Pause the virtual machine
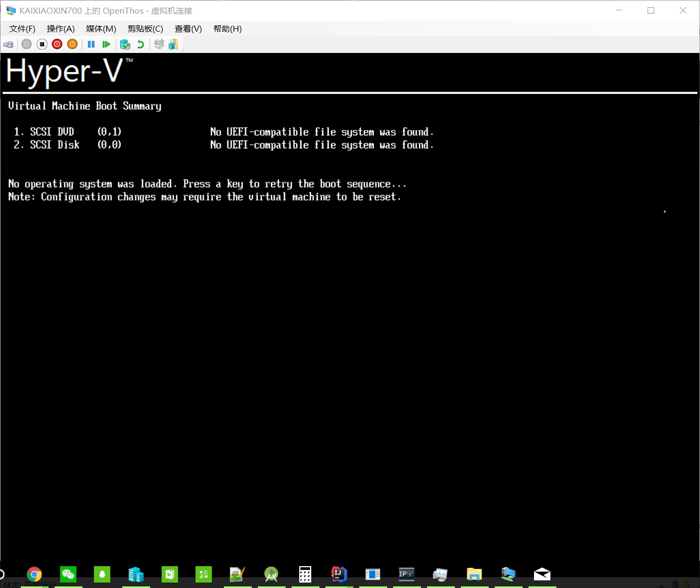This screenshot has width=700, height=588. 91,44
